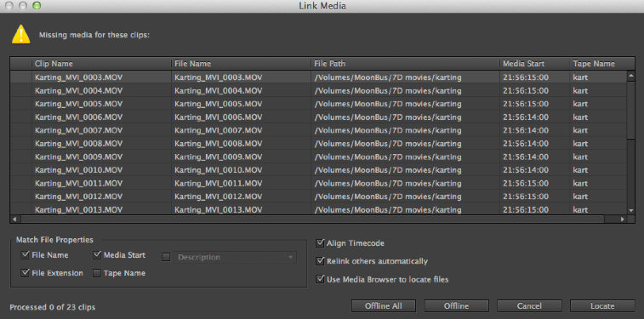
Task: Sort by the File Path column header
Action: coord(406,64)
